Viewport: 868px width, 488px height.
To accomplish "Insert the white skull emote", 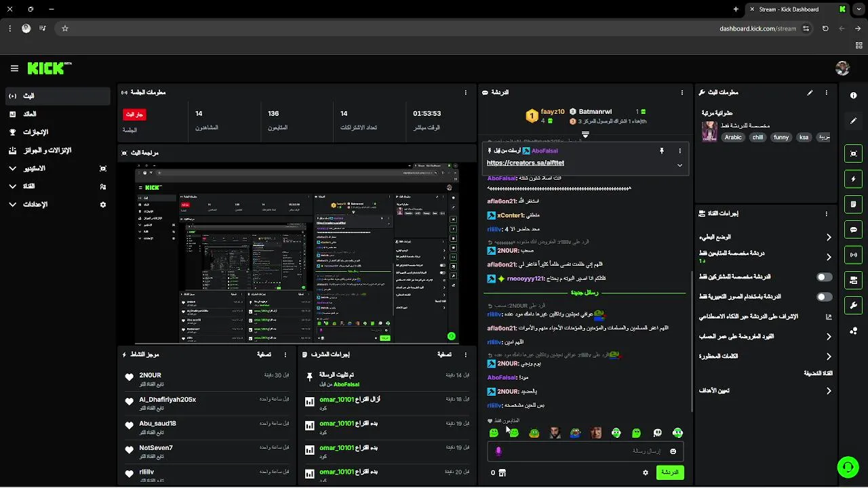I will (x=656, y=432).
